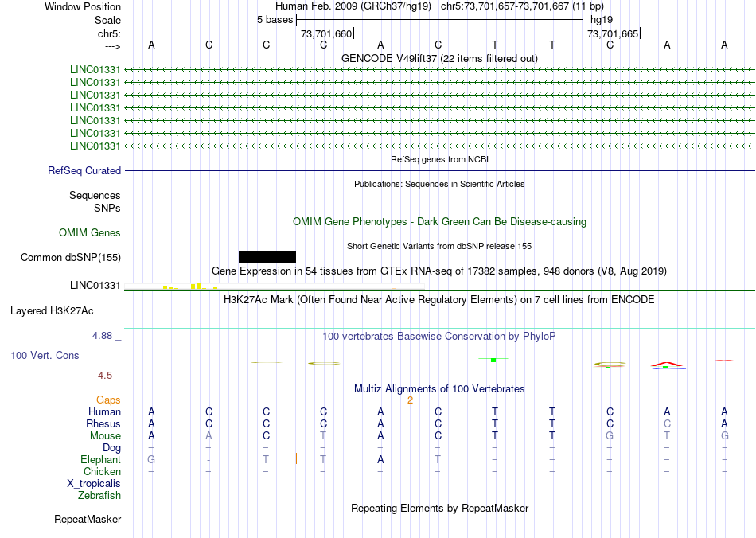Open the GTEx Gene Expression track title

click(x=439, y=271)
